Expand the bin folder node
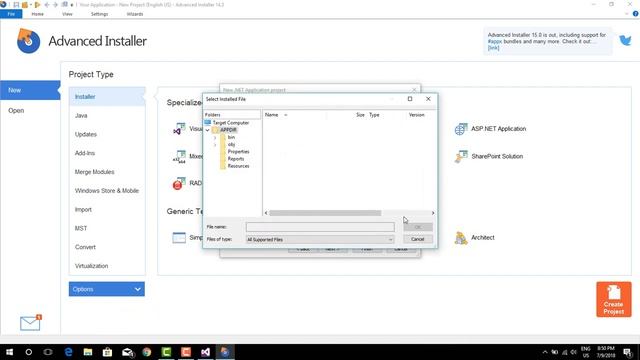 215,138
